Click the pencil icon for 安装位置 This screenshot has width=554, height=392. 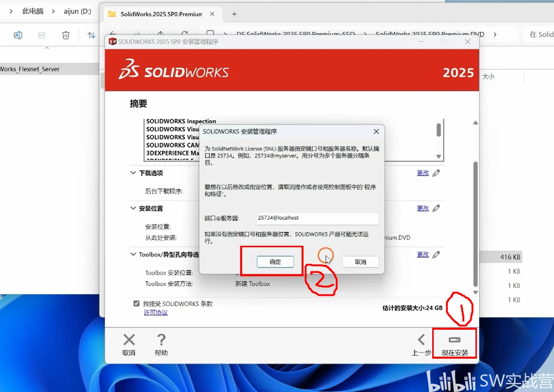(x=436, y=208)
